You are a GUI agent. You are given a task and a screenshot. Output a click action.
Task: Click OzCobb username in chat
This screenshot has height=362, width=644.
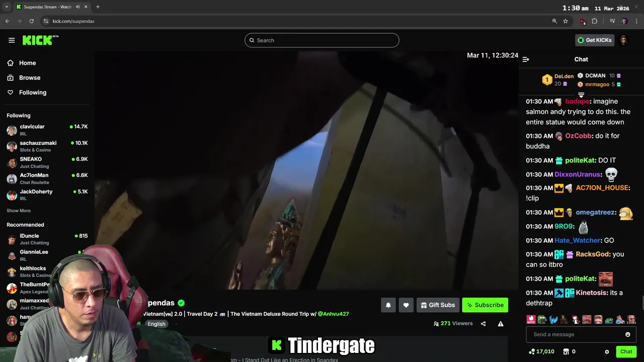[578, 136]
